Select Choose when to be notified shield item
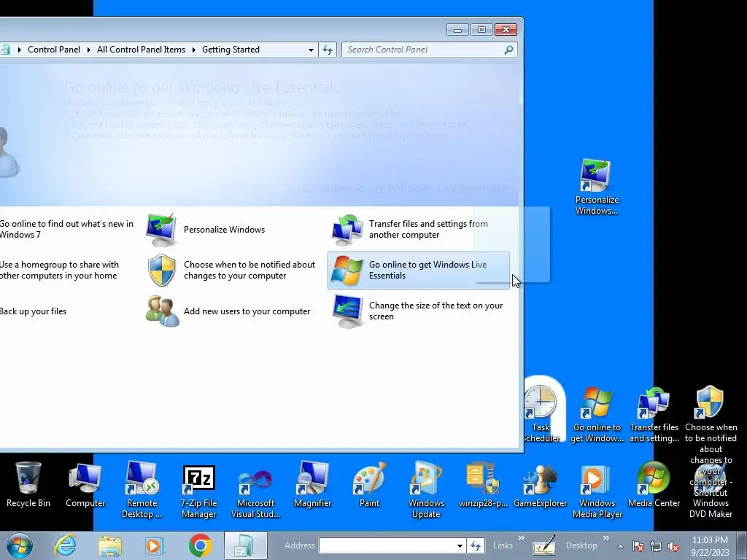Screen dimensions: 747x560 point(231,270)
